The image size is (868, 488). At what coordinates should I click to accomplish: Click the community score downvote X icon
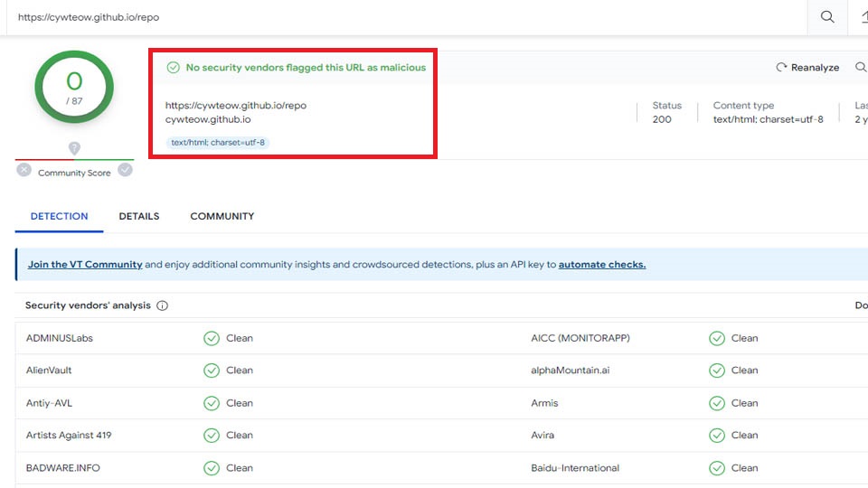(24, 170)
